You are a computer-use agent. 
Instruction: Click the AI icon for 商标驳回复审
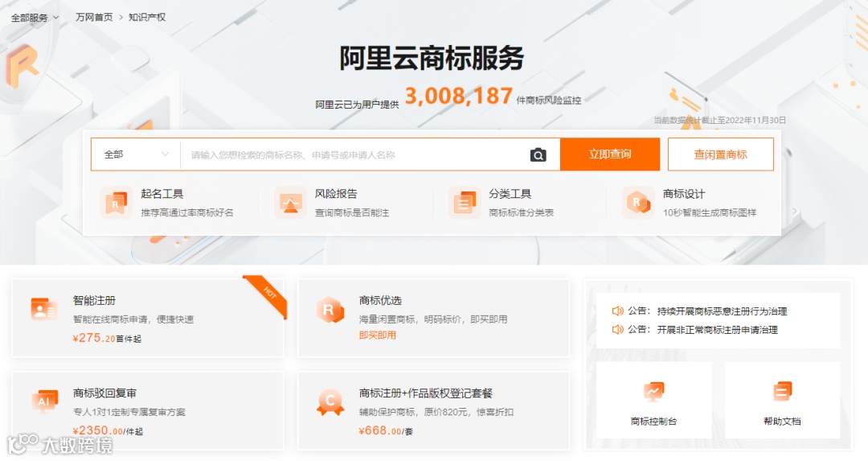pos(44,401)
